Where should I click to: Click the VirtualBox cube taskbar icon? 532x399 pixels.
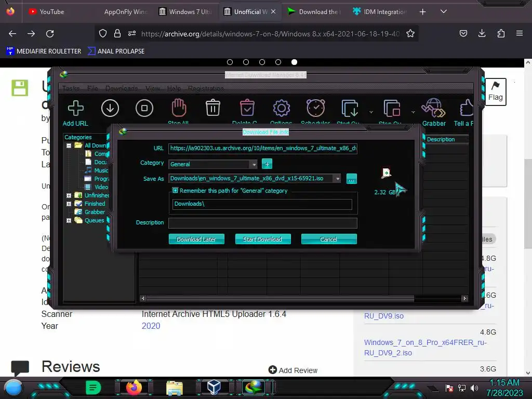(x=214, y=388)
